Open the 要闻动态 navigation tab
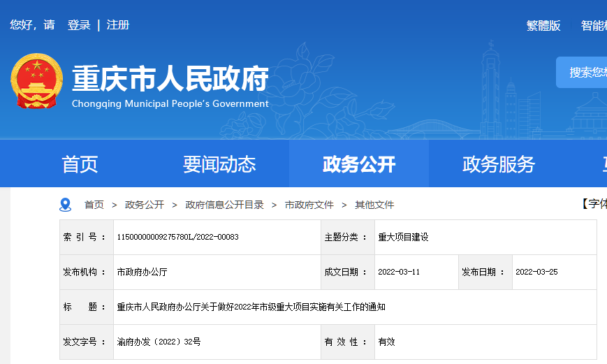The width and height of the screenshot is (607, 364). pos(219,164)
